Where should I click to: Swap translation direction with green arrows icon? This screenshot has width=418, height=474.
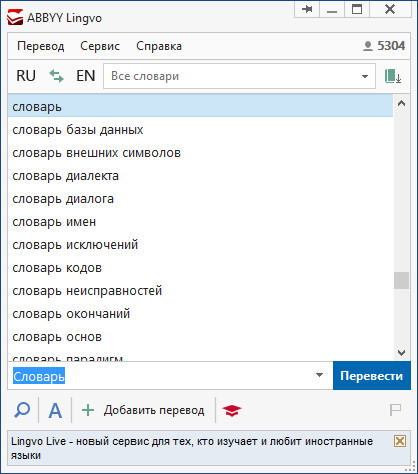56,76
